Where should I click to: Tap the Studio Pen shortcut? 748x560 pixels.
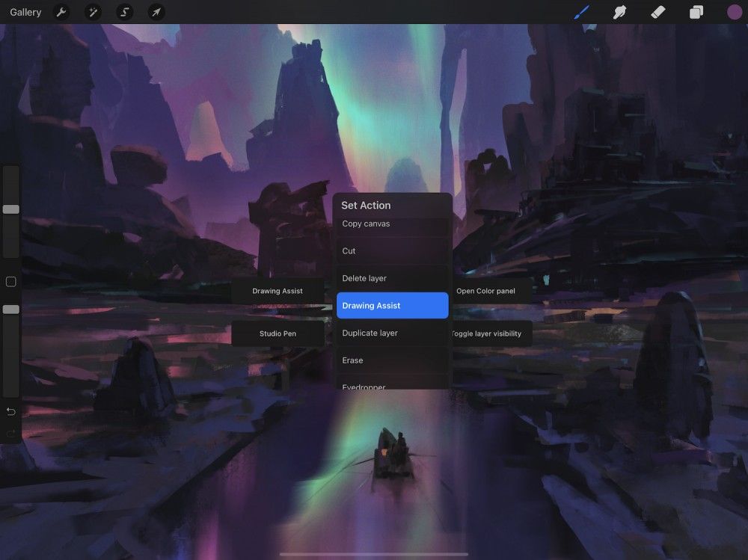(x=277, y=333)
